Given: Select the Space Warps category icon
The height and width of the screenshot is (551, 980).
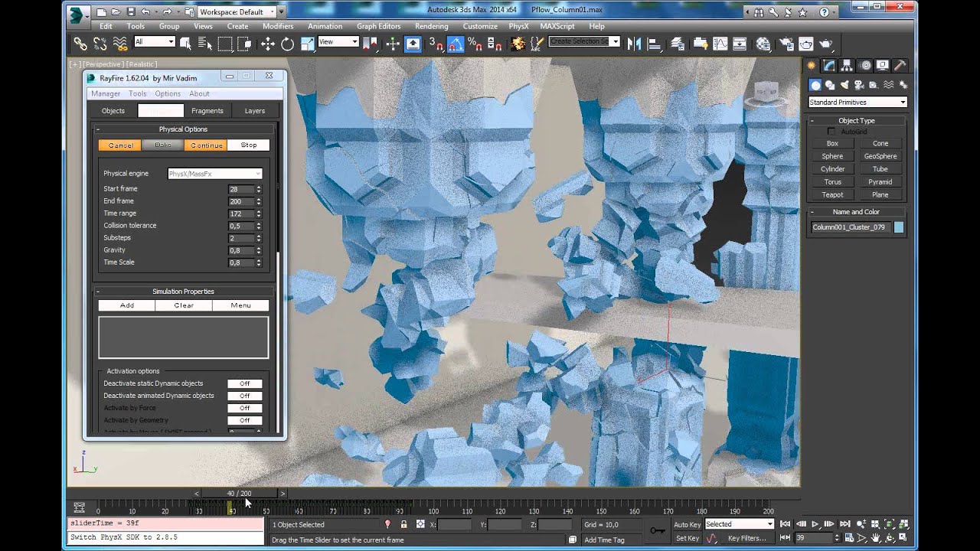Looking at the screenshot, I should (x=888, y=85).
